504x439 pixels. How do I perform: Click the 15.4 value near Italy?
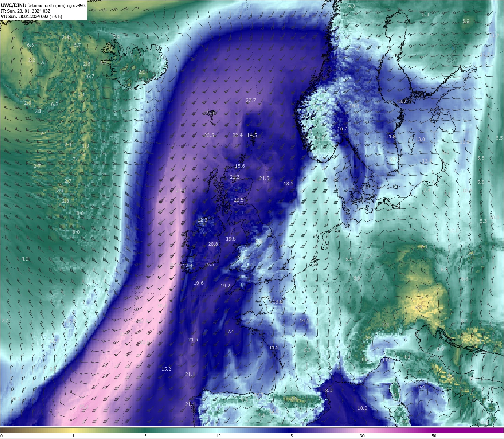point(420,387)
